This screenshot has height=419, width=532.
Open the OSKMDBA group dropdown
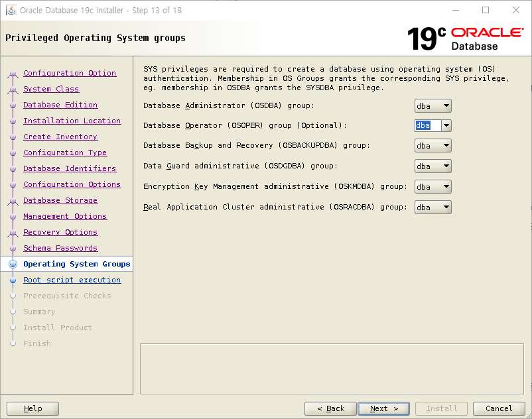tap(433, 187)
